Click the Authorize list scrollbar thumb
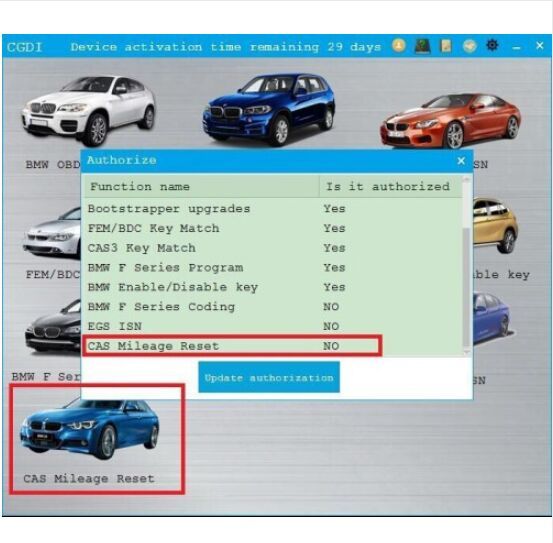This screenshot has height=543, width=553. (x=467, y=287)
